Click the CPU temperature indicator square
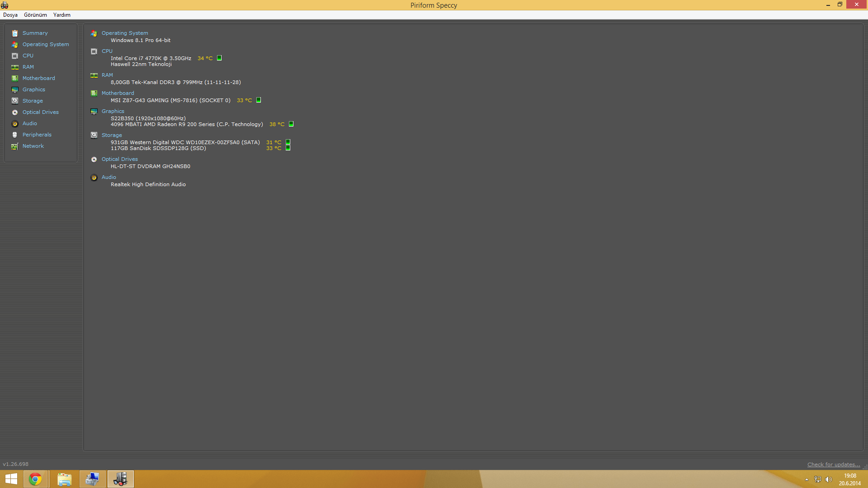Viewport: 868px width, 488px height. 219,58
